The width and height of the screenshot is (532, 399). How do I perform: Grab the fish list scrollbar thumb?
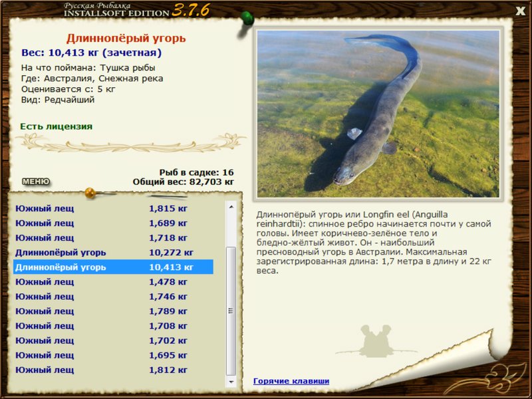tap(231, 311)
